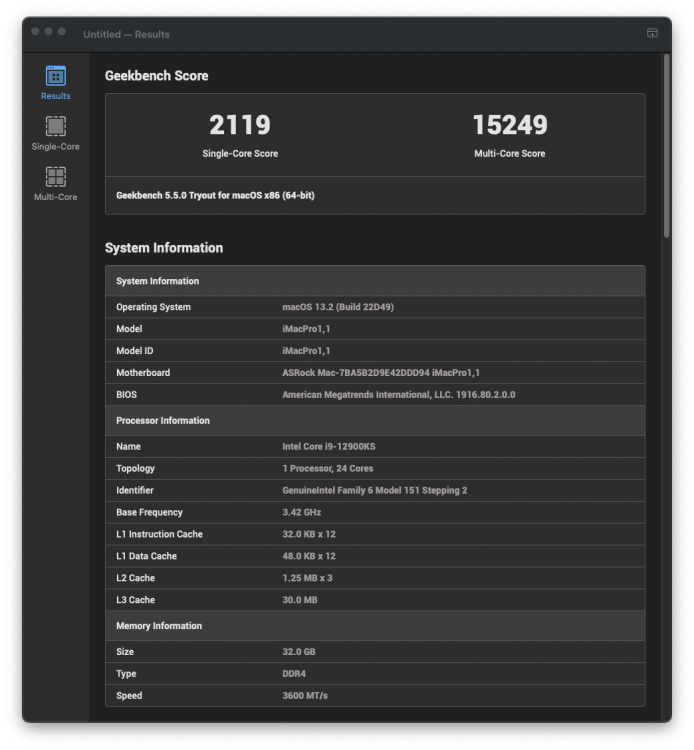Click the '3.42 GHz' base frequency value
This screenshot has height=750, width=694.
coord(302,512)
